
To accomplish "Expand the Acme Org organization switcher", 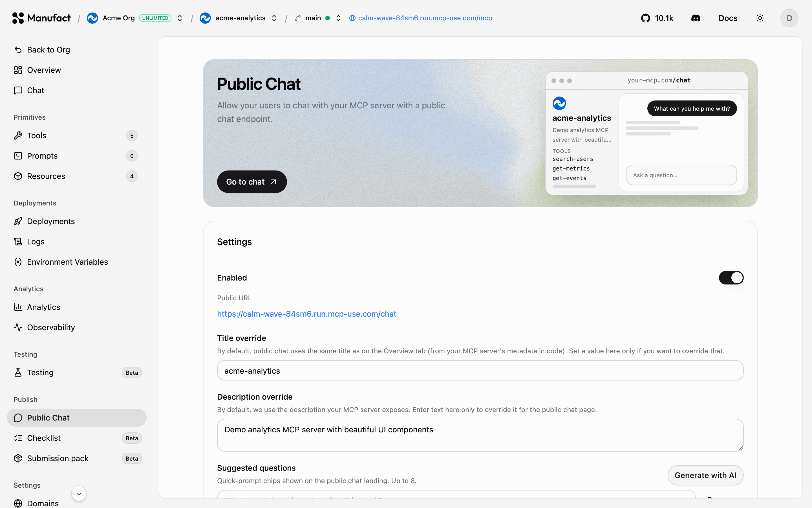I will (180, 18).
